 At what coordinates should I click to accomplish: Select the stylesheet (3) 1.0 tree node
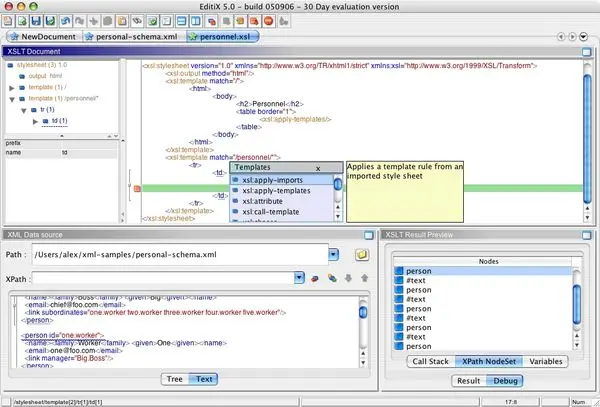[x=37, y=65]
